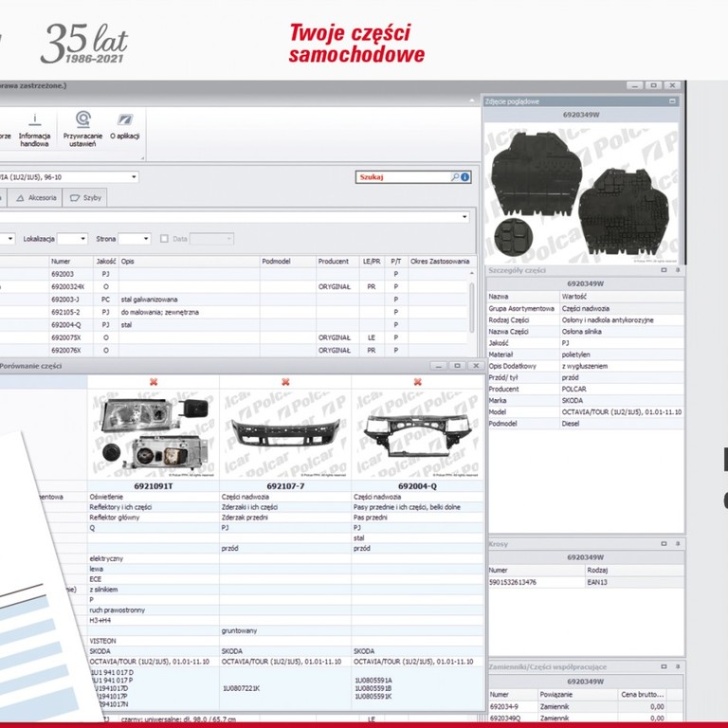Click the headlight 6921091T thumbnail
Viewport: 728px width, 728px height.
154,433
